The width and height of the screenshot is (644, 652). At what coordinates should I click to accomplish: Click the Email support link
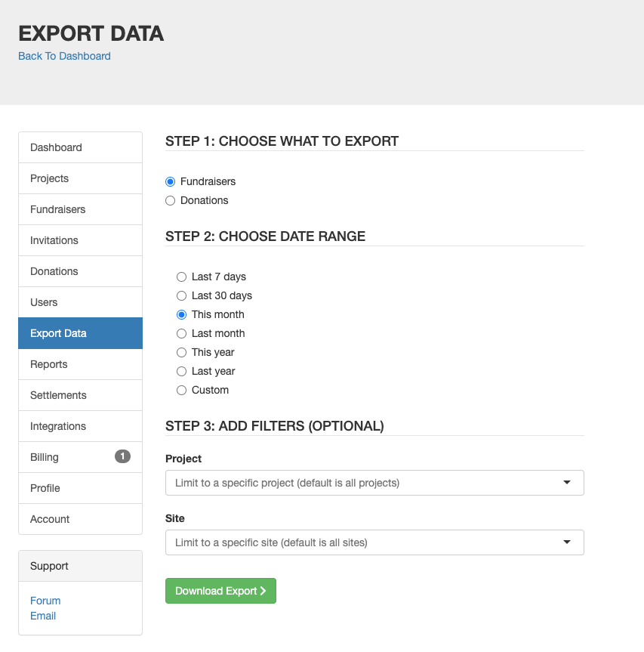pos(43,616)
